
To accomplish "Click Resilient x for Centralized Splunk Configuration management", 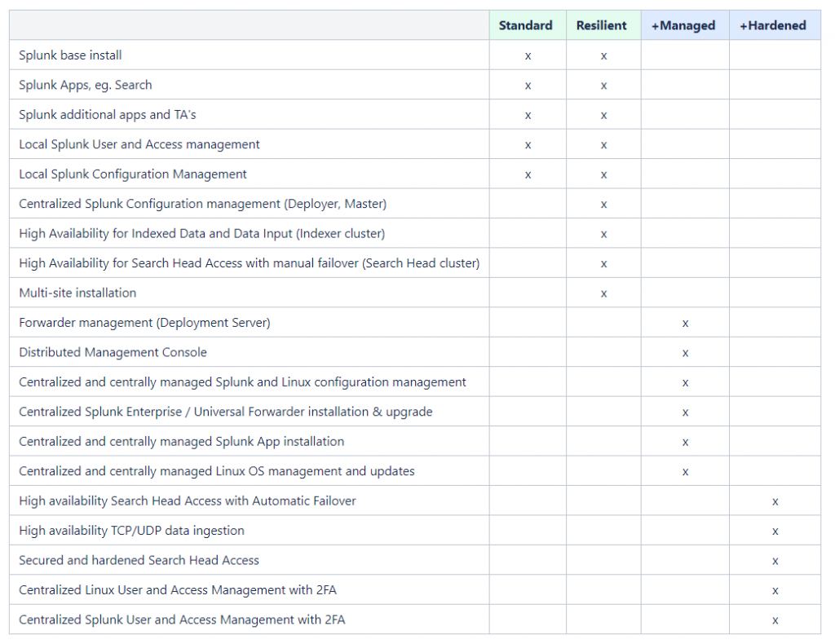I will (603, 205).
